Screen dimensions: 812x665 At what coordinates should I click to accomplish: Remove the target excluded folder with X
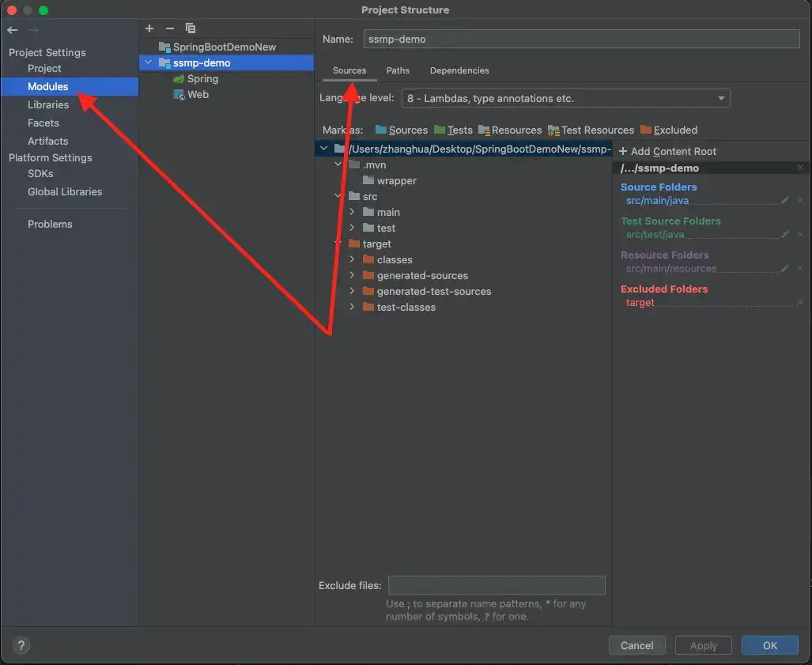(x=799, y=302)
